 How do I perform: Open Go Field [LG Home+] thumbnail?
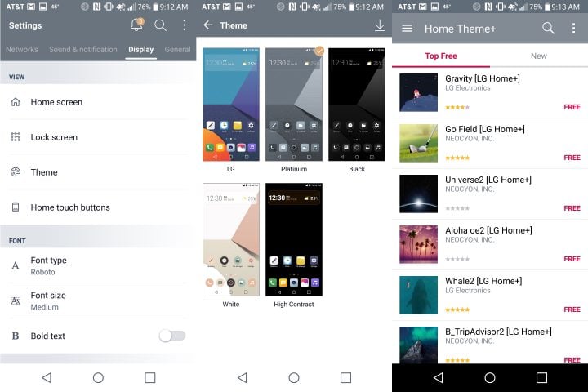pos(418,143)
